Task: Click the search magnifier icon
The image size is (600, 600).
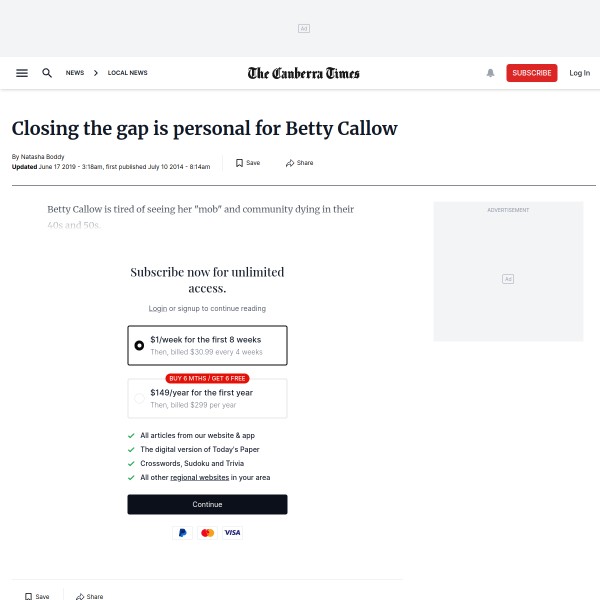Action: click(47, 73)
